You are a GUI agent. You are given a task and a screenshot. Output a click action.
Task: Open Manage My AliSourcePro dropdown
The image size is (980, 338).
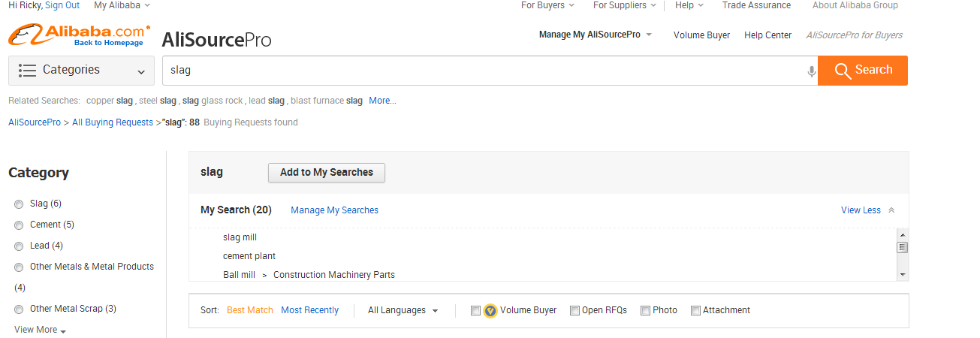[596, 35]
